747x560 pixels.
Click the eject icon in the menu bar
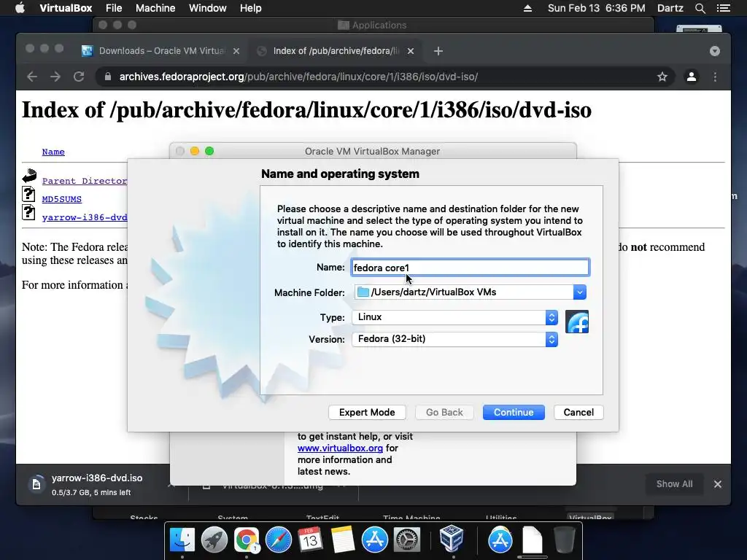[528, 8]
